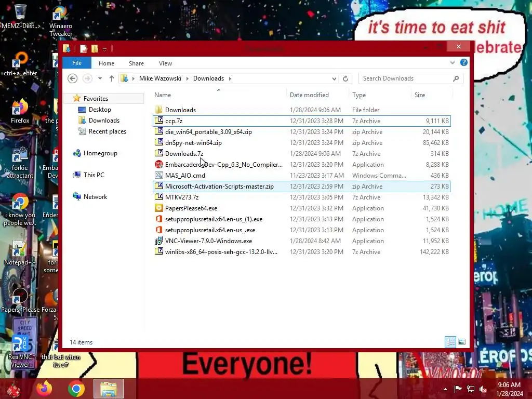Select the MTKV273.7z archive icon
This screenshot has width=532, height=399.
(158, 197)
